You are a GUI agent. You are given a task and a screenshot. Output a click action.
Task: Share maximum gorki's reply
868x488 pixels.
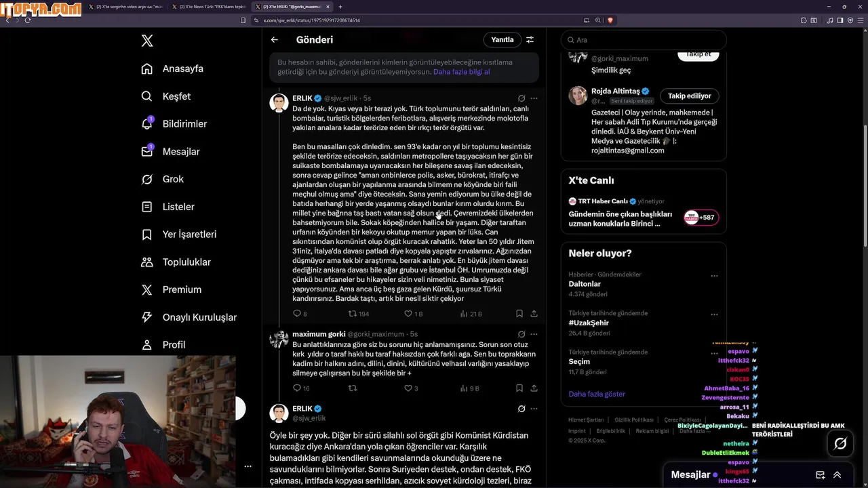click(534, 388)
